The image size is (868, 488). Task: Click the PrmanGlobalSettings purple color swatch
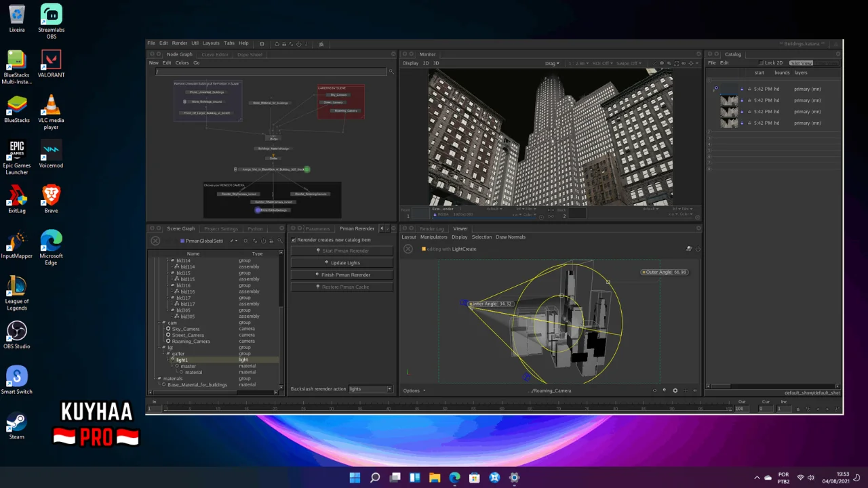coord(182,241)
